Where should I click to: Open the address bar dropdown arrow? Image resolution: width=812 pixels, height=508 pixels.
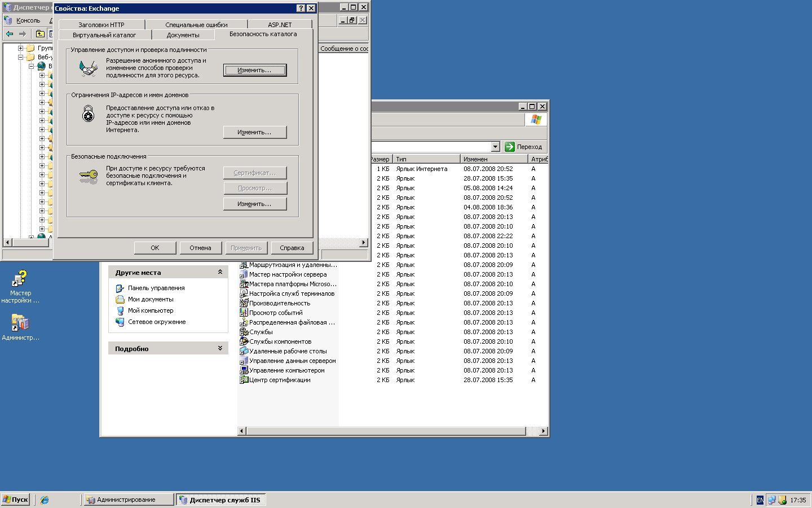pos(495,147)
